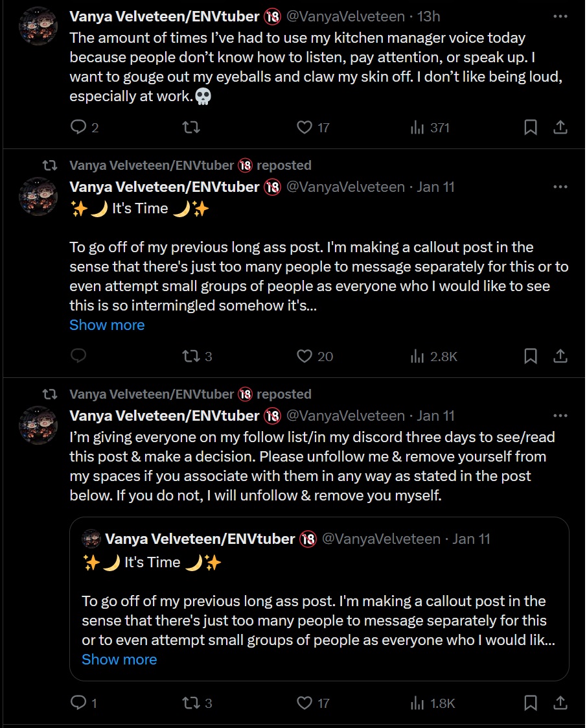Image resolution: width=587 pixels, height=728 pixels.
Task: Bookmark the three days unfollow tweet
Action: (531, 703)
